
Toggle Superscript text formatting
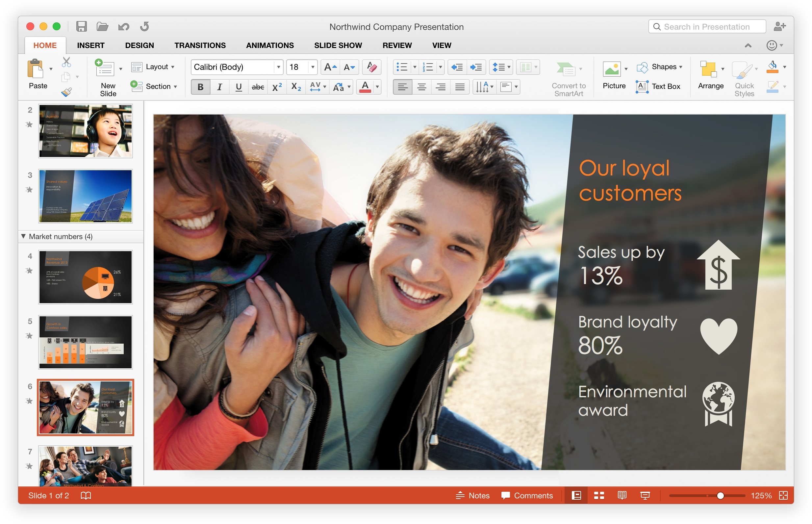pos(274,87)
